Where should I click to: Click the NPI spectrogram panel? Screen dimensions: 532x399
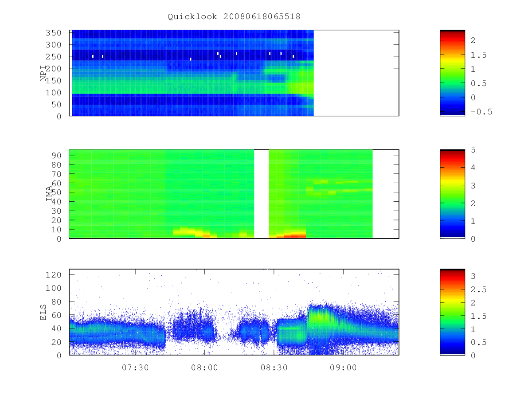pos(234,73)
